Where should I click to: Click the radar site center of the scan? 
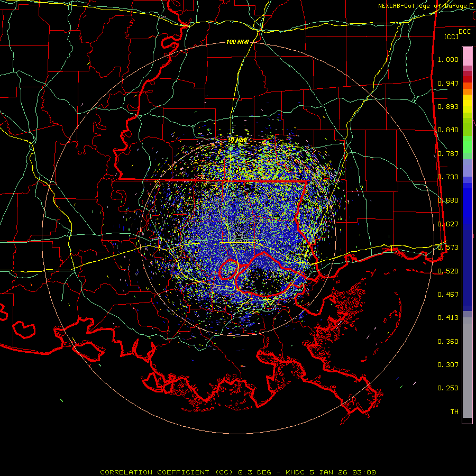pos(237,237)
